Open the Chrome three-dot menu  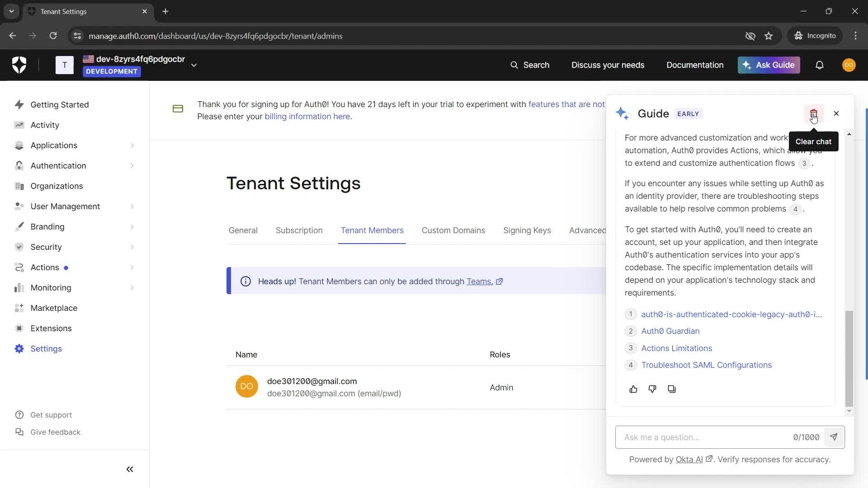click(x=855, y=36)
